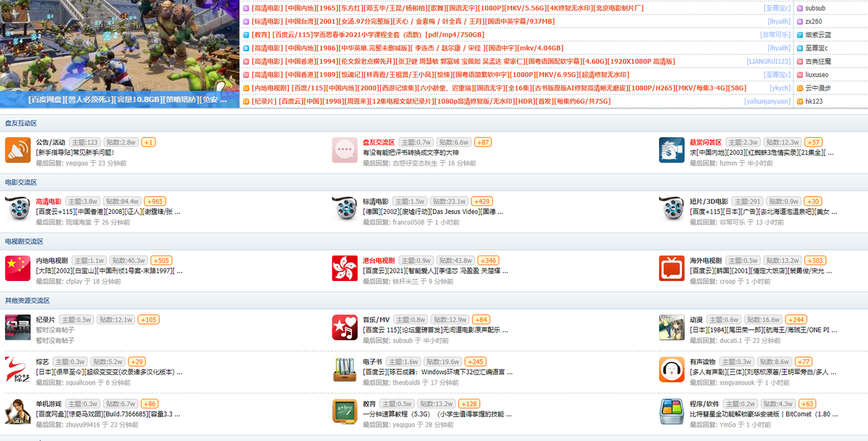Image resolution: width=868 pixels, height=441 pixels.
Task: Open the 盘友交流区 chat bubble icon
Action: [x=344, y=150]
